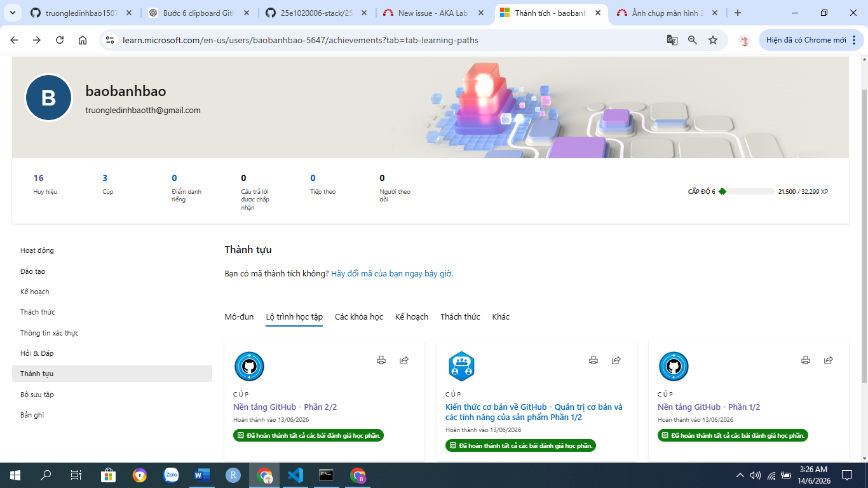Click the GitHub badge on Phần 2/2 card
The image size is (868, 488).
pos(249,367)
